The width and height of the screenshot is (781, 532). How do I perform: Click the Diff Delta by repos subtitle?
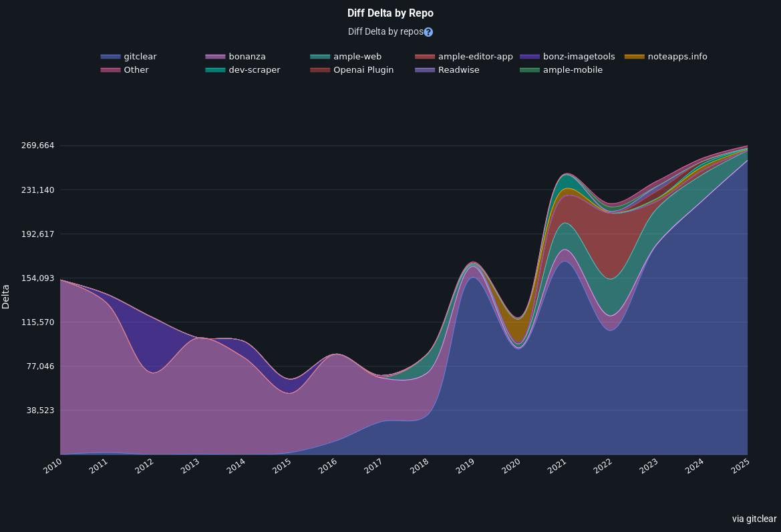(x=385, y=32)
